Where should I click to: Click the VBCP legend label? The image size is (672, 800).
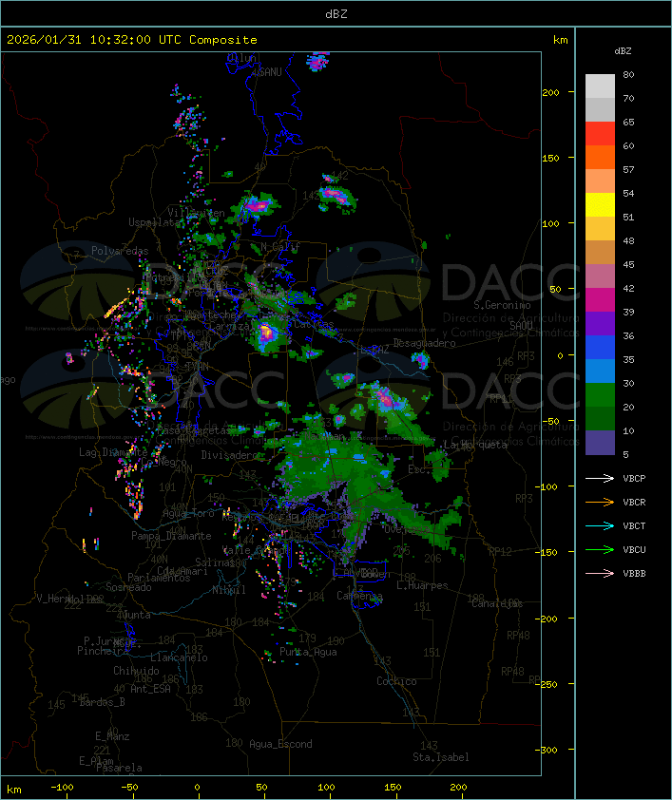tap(634, 478)
